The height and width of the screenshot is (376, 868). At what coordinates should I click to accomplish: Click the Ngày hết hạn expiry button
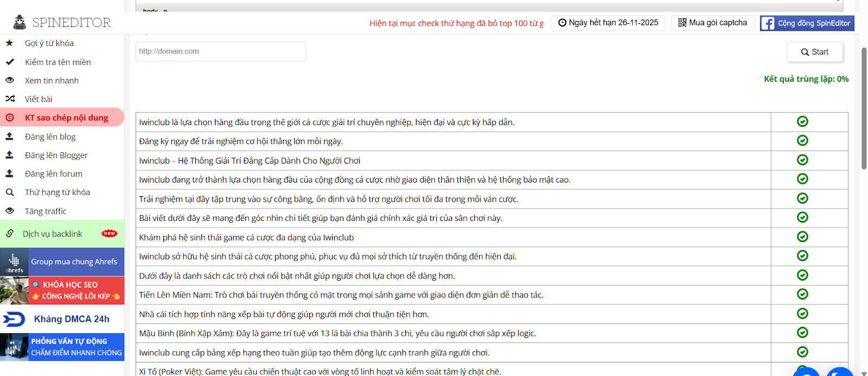point(608,23)
